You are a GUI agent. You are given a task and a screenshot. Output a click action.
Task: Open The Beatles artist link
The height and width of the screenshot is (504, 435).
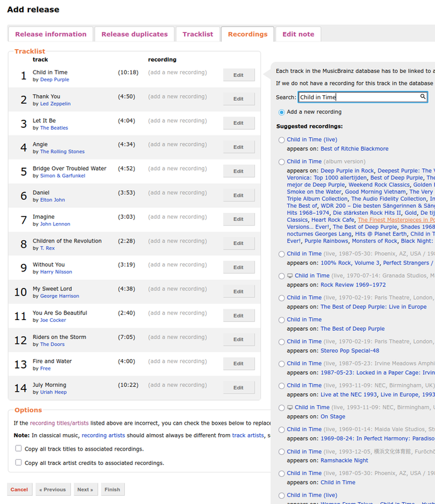pos(54,128)
